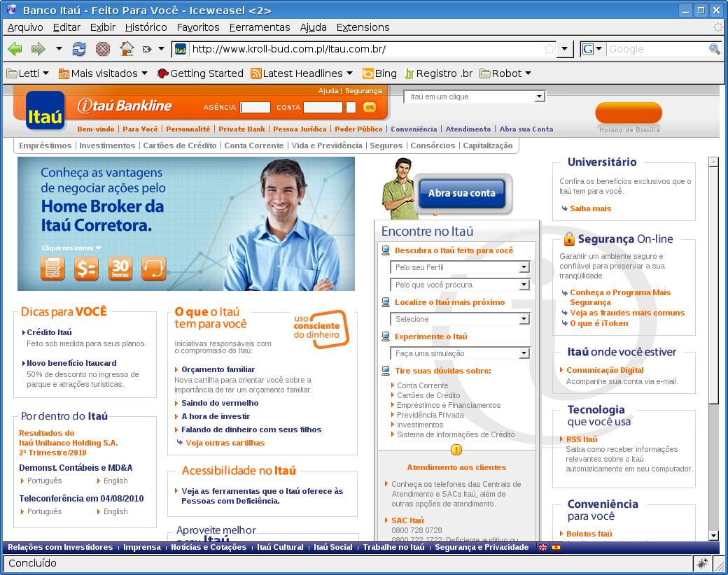Open the Registro .br bookmark
Viewport: 728px width, 575px height.
(x=439, y=73)
